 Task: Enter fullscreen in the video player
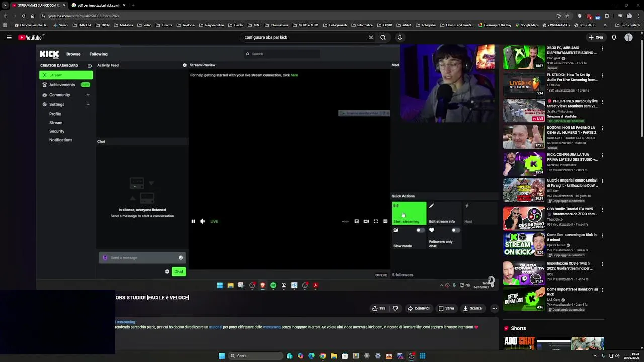coord(376,221)
